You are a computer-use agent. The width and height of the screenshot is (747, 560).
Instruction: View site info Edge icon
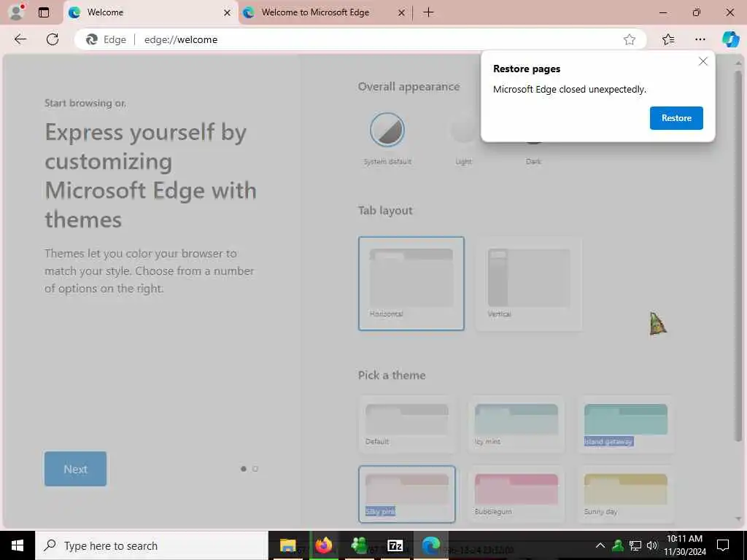(x=107, y=39)
